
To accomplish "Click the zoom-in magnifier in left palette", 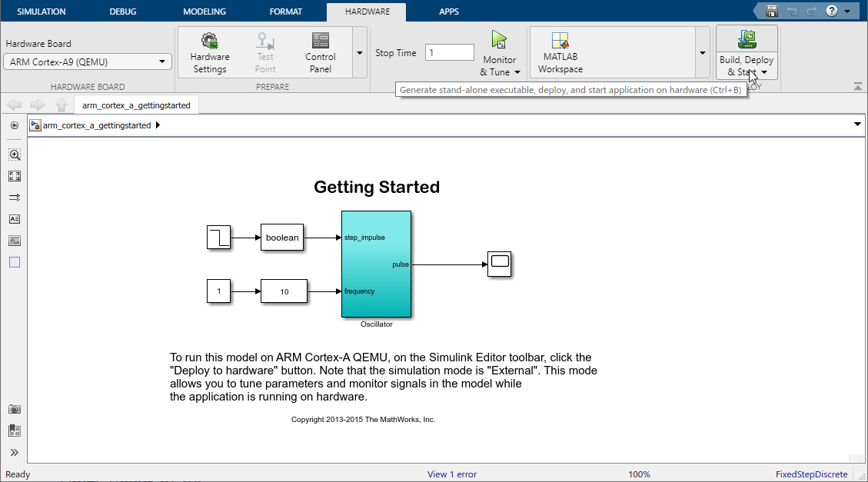I will tap(15, 155).
